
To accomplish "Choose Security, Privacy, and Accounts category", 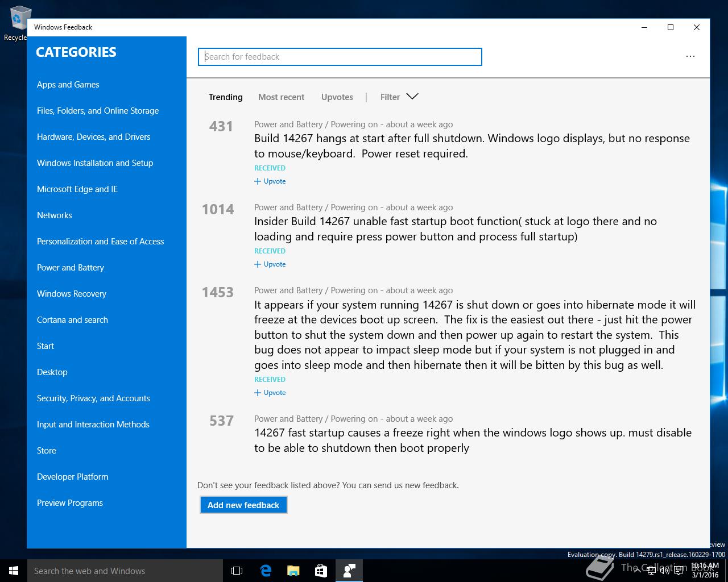I will coord(93,398).
